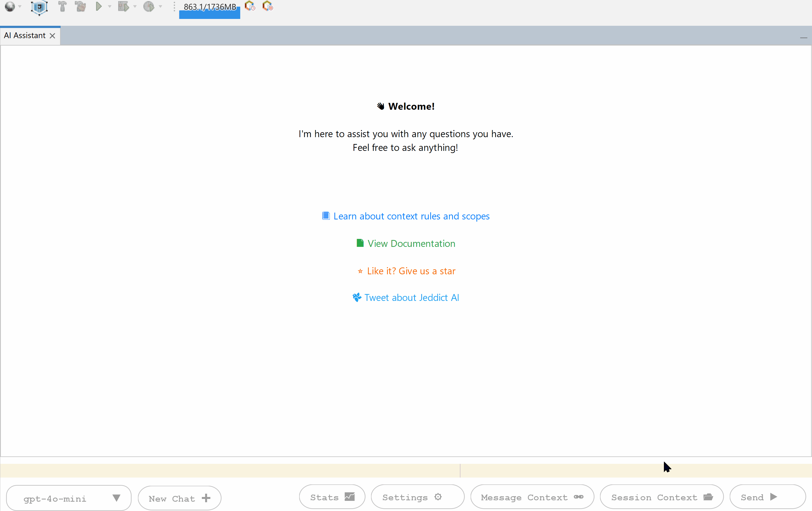Run the project with the play icon
The width and height of the screenshot is (812, 511).
[98, 6]
